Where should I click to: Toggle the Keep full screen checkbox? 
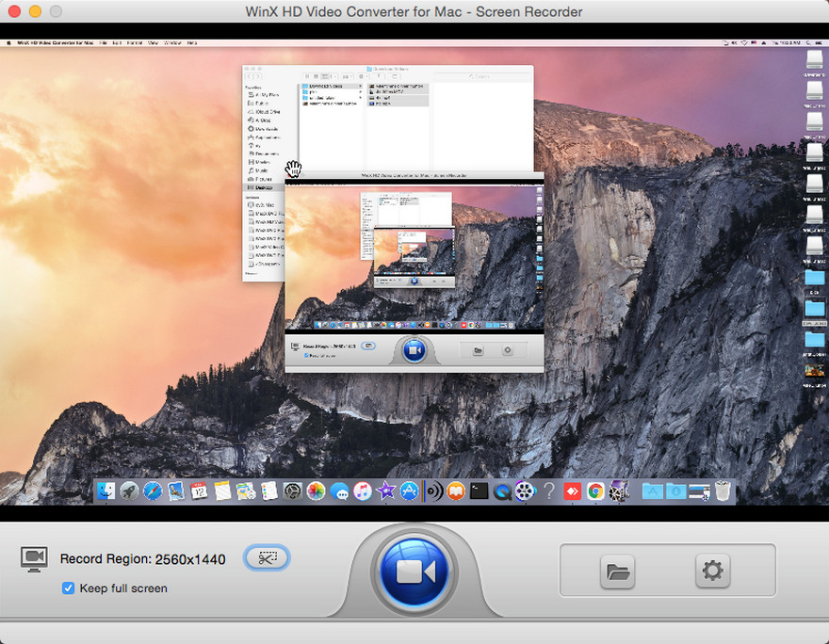(x=68, y=588)
